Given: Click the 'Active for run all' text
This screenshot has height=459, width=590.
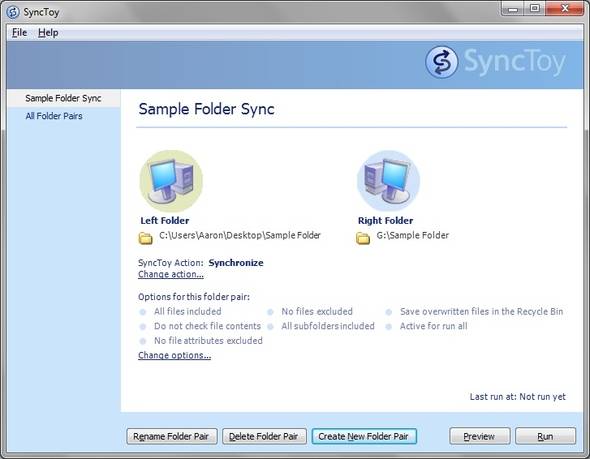Looking at the screenshot, I should tap(433, 326).
